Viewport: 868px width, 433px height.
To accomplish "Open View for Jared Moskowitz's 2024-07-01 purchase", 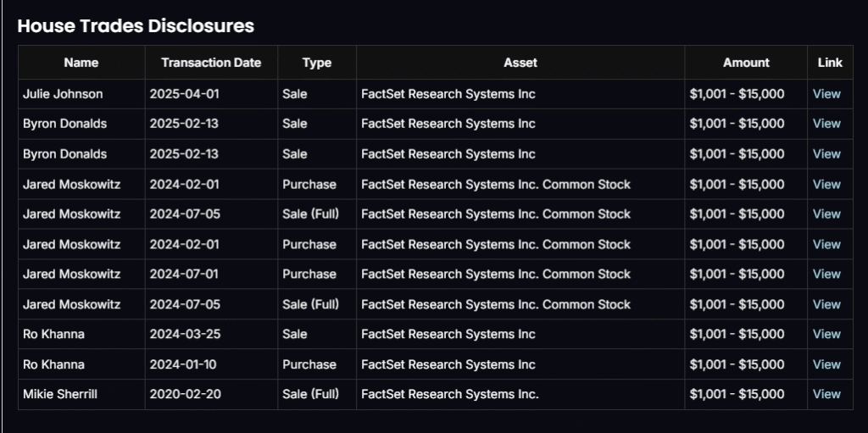I will coord(826,274).
